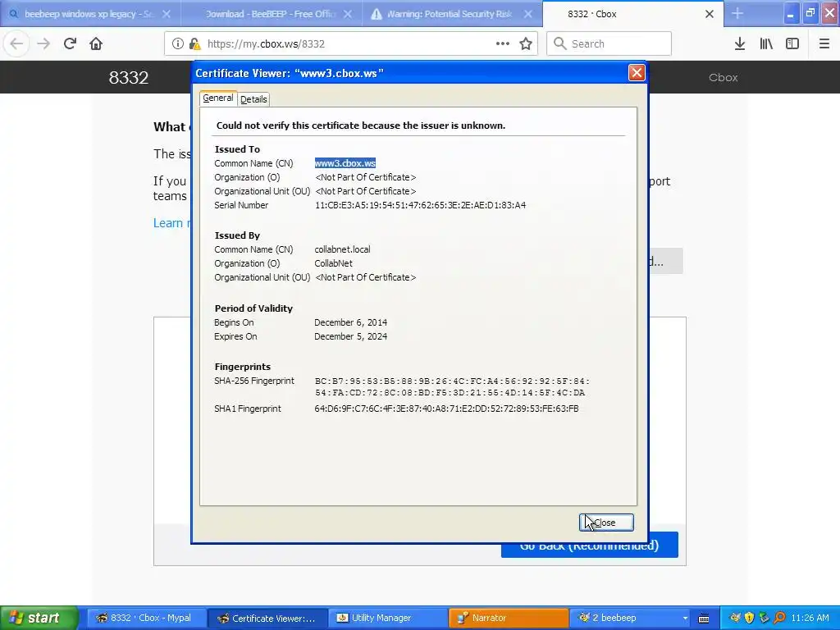Click the CollabNet organization value

pos(333,263)
